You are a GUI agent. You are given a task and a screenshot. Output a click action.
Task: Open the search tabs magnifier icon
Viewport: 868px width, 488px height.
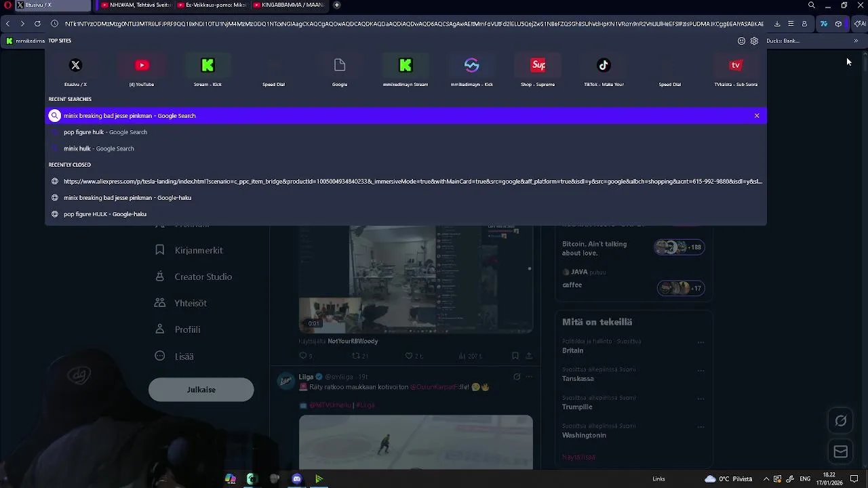coord(811,5)
